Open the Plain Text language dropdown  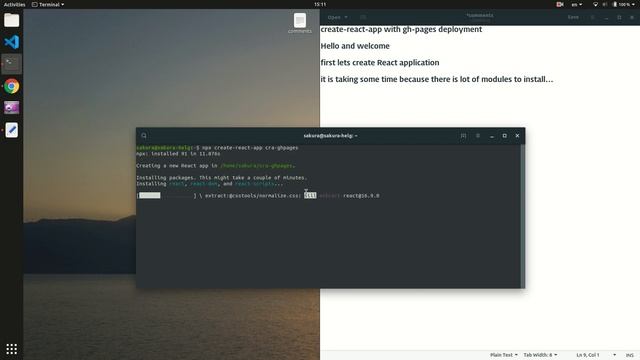pos(504,355)
